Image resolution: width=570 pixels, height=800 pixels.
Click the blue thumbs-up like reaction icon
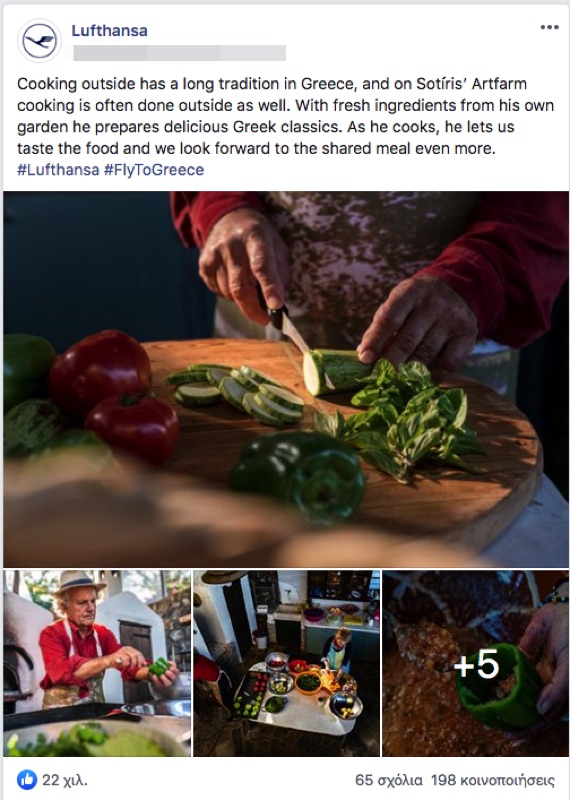point(27,779)
